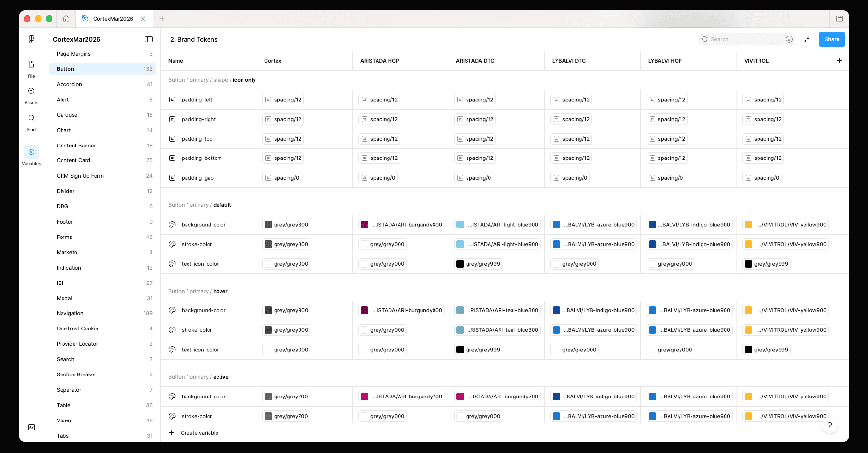
Task: Click the home icon in tab bar
Action: click(x=66, y=19)
